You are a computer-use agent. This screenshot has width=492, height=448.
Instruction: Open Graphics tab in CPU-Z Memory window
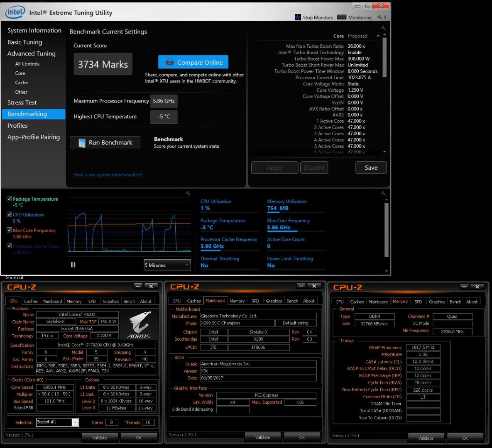click(x=437, y=302)
